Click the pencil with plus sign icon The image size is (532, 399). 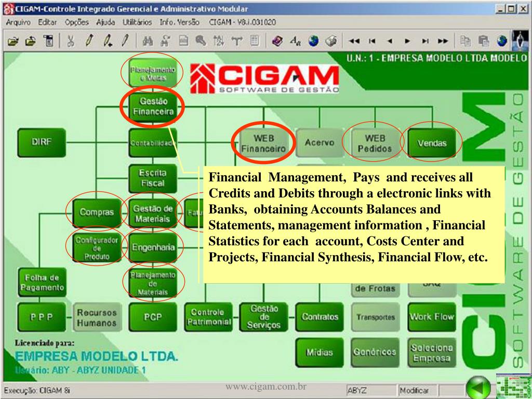108,42
